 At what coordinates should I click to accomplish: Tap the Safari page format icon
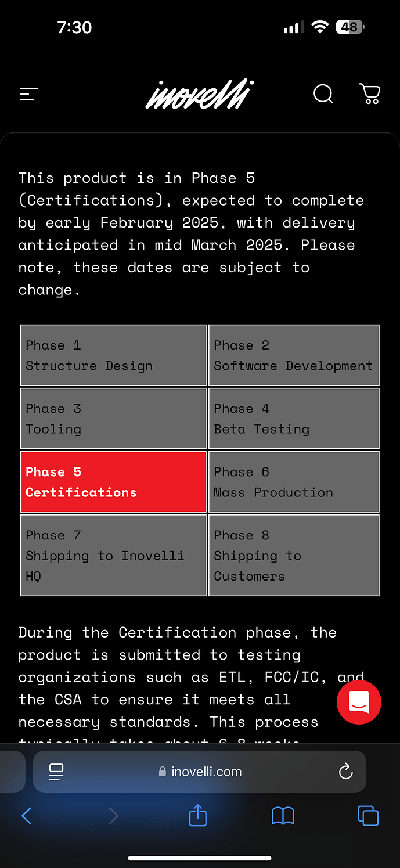(x=56, y=772)
